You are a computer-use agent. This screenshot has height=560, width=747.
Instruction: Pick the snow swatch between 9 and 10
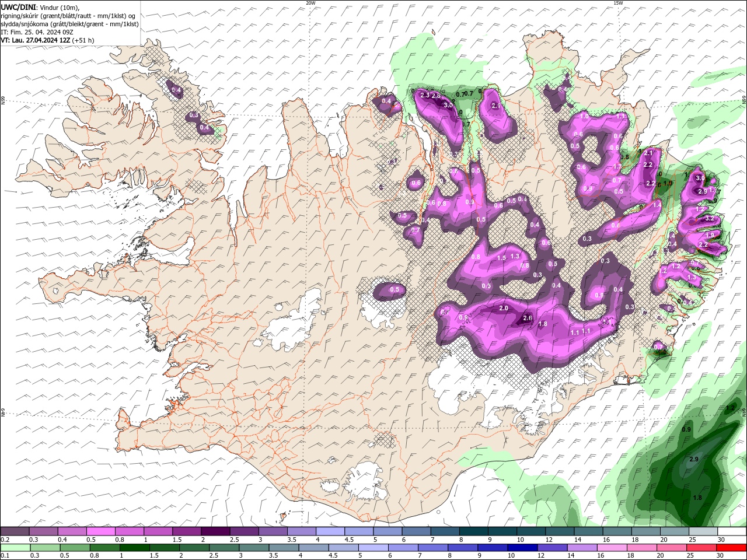(502, 531)
